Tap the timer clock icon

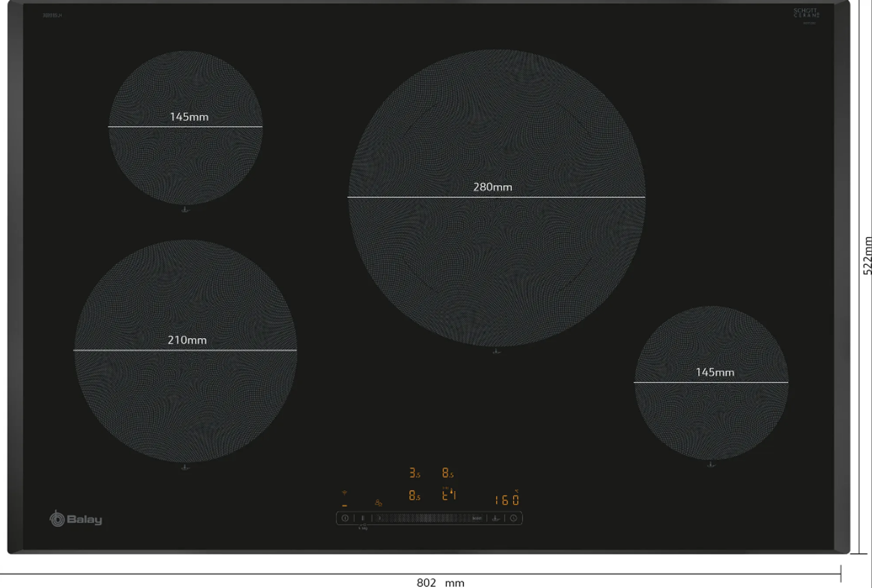(513, 518)
